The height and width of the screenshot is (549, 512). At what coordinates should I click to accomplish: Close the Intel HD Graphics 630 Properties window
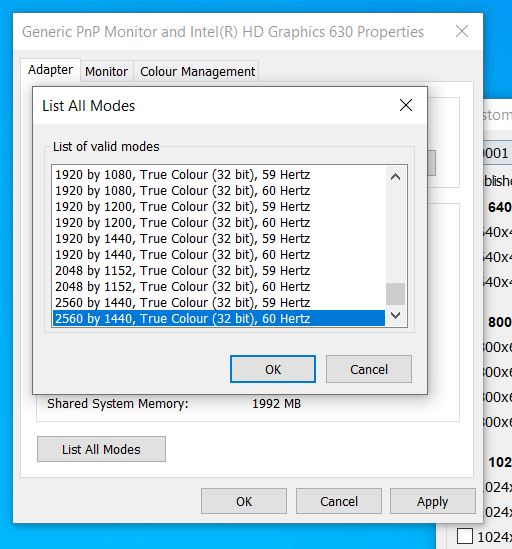point(462,32)
